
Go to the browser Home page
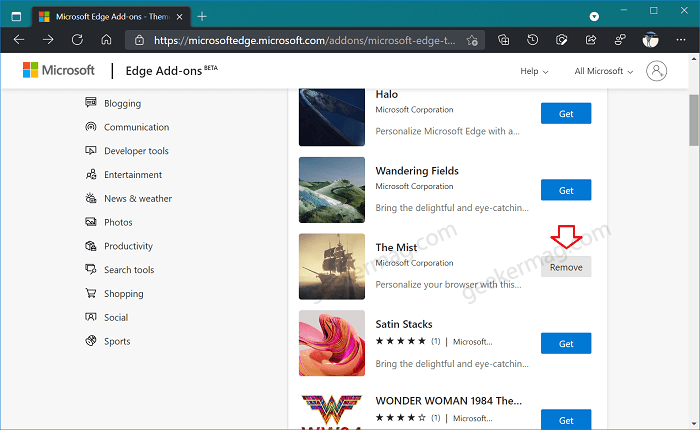point(106,40)
